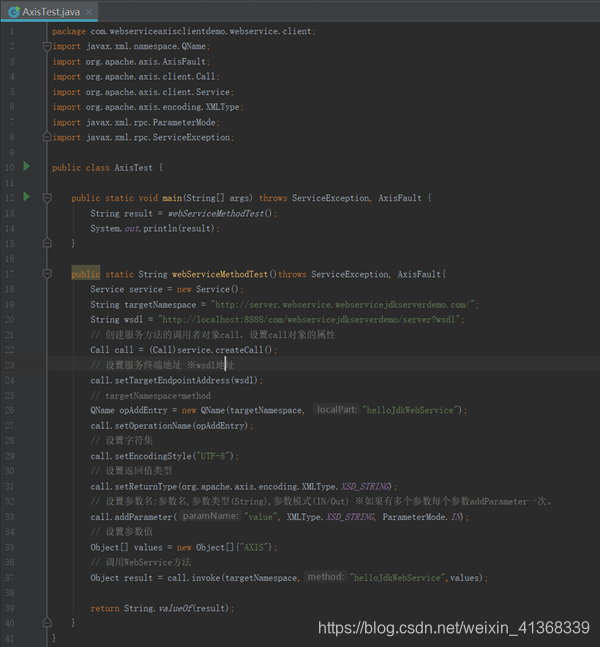Fold main method using end marker on line 15

click(x=47, y=243)
